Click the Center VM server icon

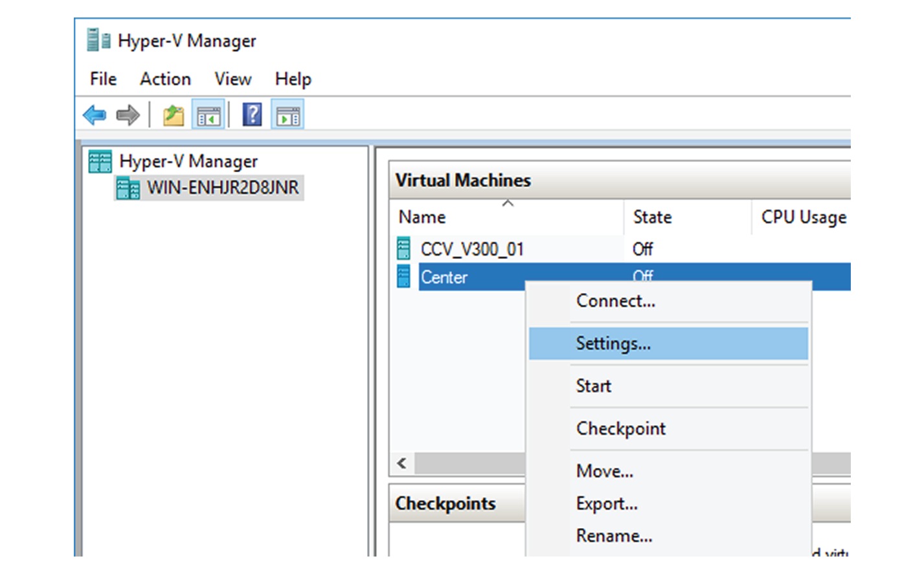[403, 276]
